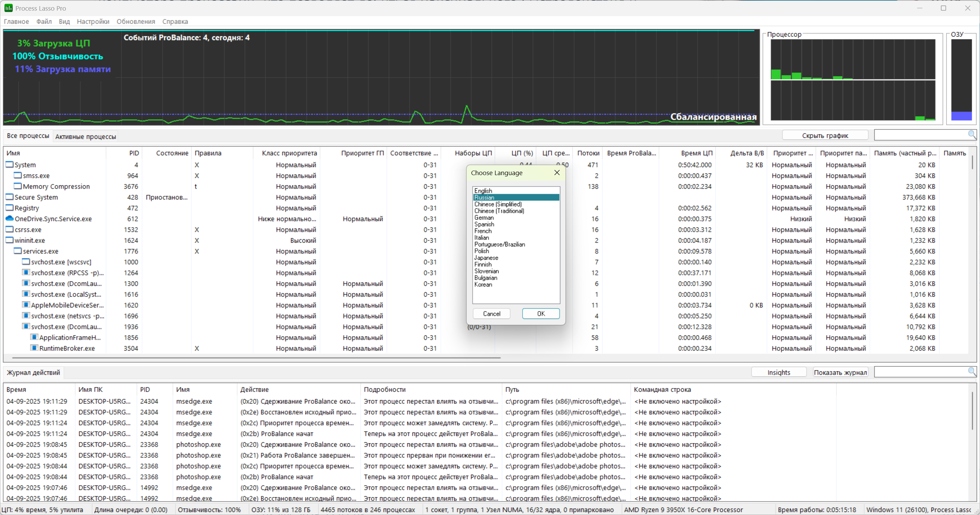Select German in the language list

coord(484,218)
